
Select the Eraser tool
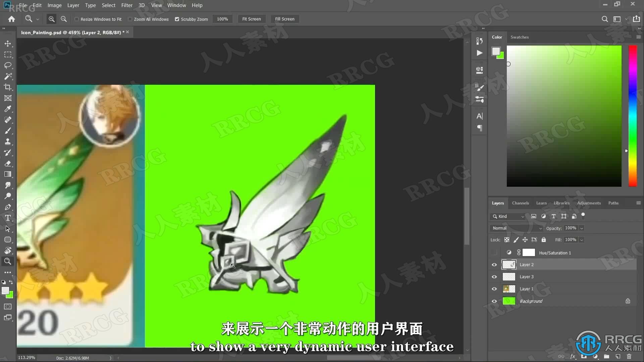(x=8, y=163)
